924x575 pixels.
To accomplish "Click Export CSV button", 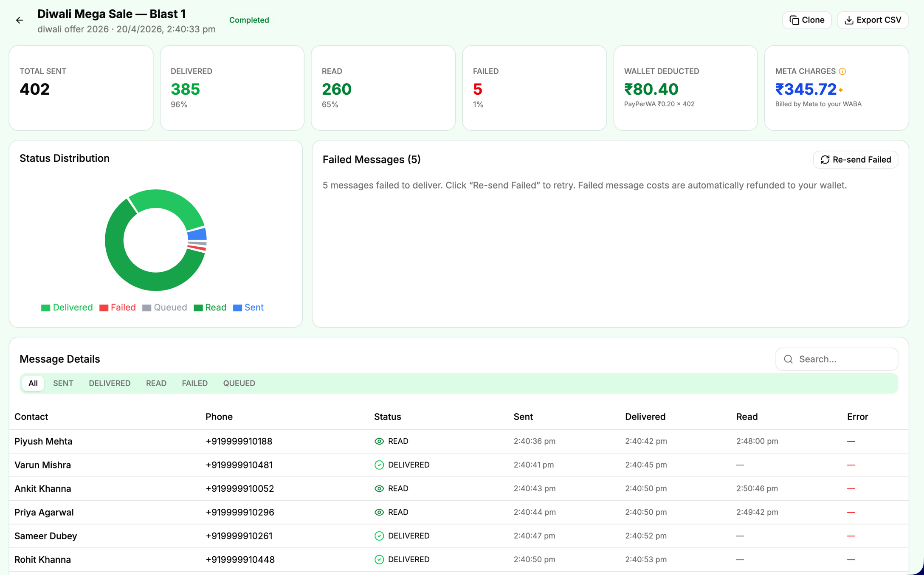I will point(872,20).
